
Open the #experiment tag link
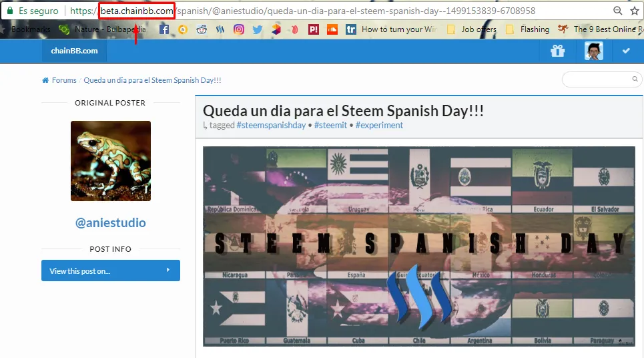click(379, 126)
